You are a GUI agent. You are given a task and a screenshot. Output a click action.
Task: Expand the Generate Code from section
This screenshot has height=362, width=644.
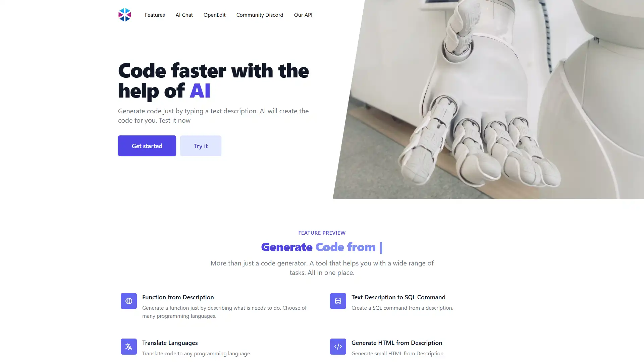pyautogui.click(x=322, y=247)
